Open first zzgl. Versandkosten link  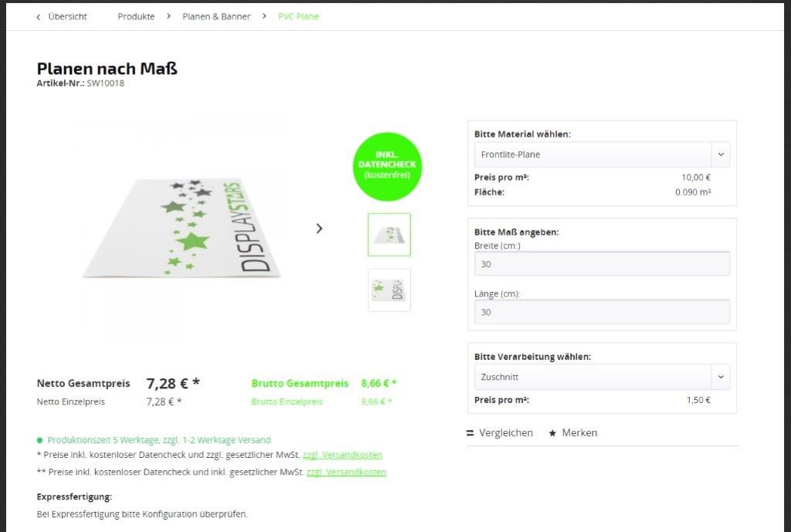click(x=342, y=455)
